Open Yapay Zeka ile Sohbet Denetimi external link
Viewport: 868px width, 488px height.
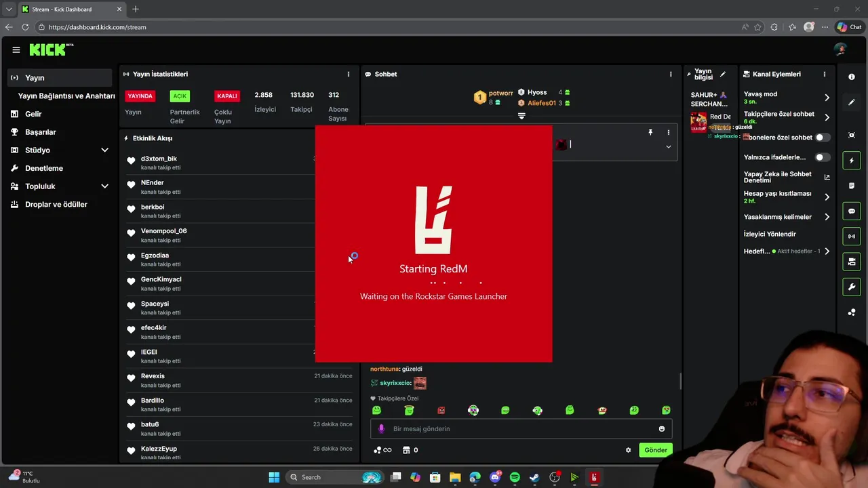click(x=827, y=177)
